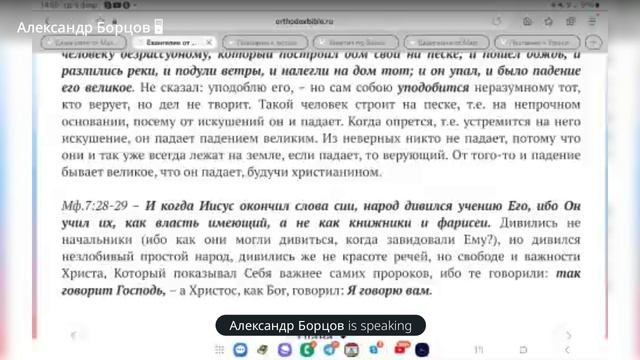Open the Skype app in taskbar
The image size is (640, 360).
point(375,349)
